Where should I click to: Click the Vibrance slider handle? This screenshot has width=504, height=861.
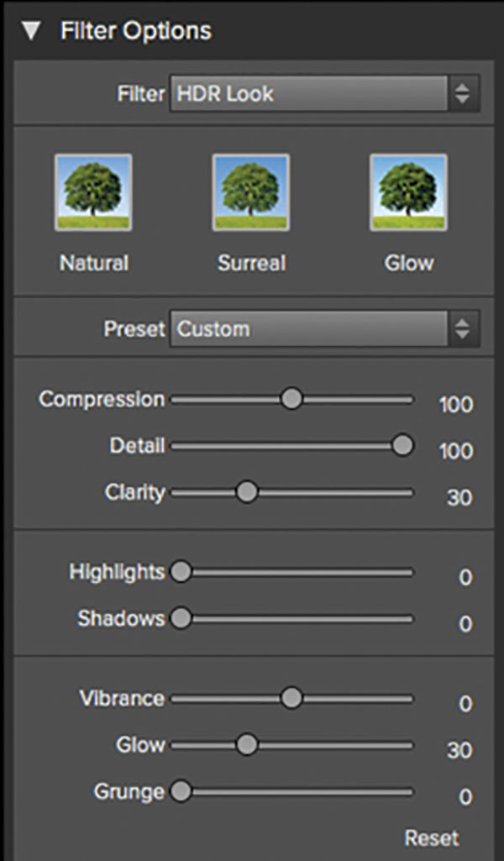pyautogui.click(x=291, y=698)
